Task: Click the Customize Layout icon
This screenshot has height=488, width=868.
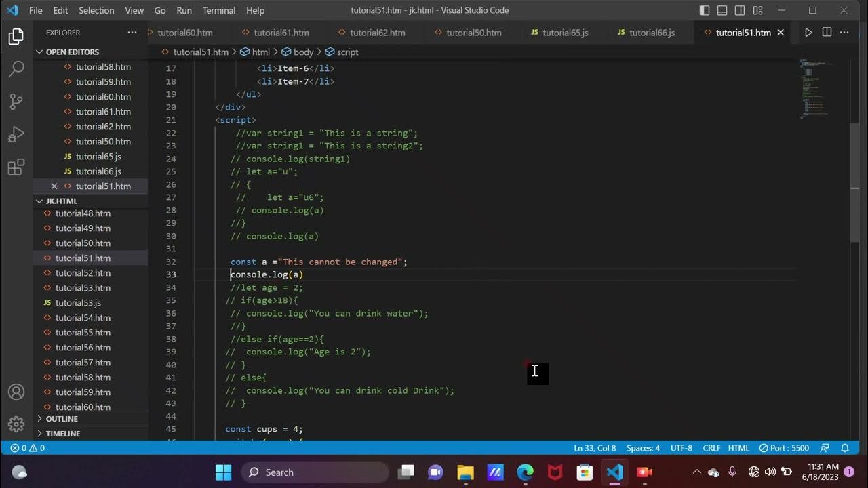Action: (x=758, y=10)
